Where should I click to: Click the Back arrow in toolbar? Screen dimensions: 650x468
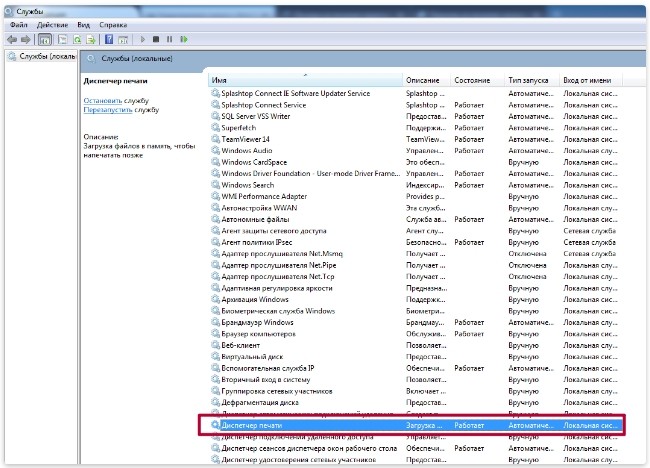pyautogui.click(x=12, y=39)
